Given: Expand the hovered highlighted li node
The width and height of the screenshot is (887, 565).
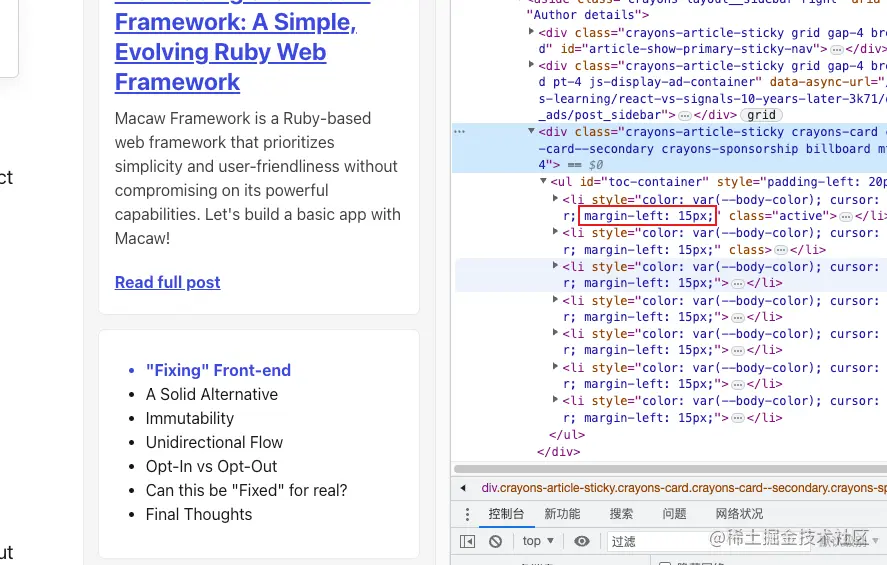Looking at the screenshot, I should pos(555,266).
